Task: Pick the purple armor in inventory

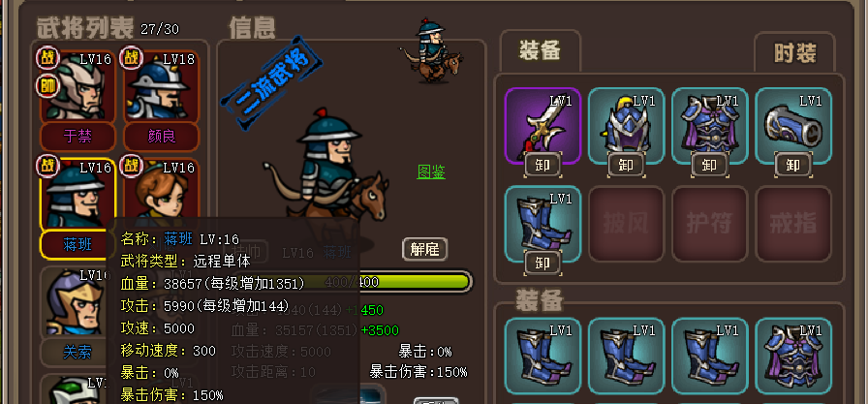Action: [x=793, y=356]
